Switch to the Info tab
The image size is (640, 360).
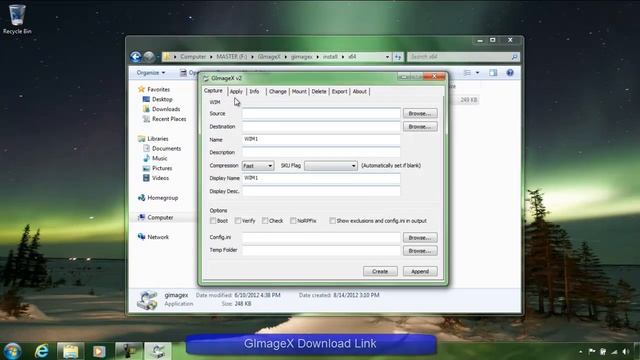click(254, 91)
